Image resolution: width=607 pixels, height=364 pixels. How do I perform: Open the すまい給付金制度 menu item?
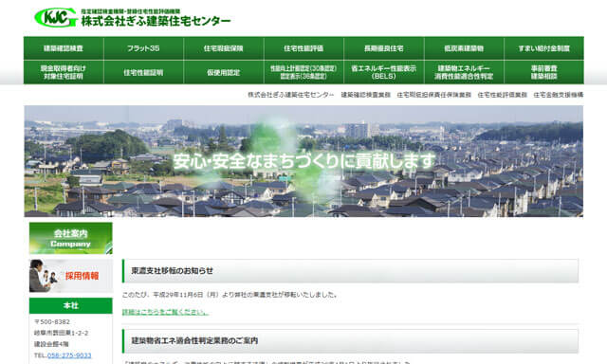pos(543,48)
